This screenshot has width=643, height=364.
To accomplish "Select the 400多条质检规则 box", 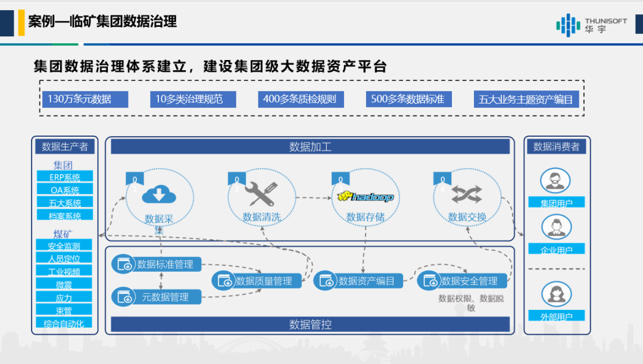I will [x=301, y=99].
